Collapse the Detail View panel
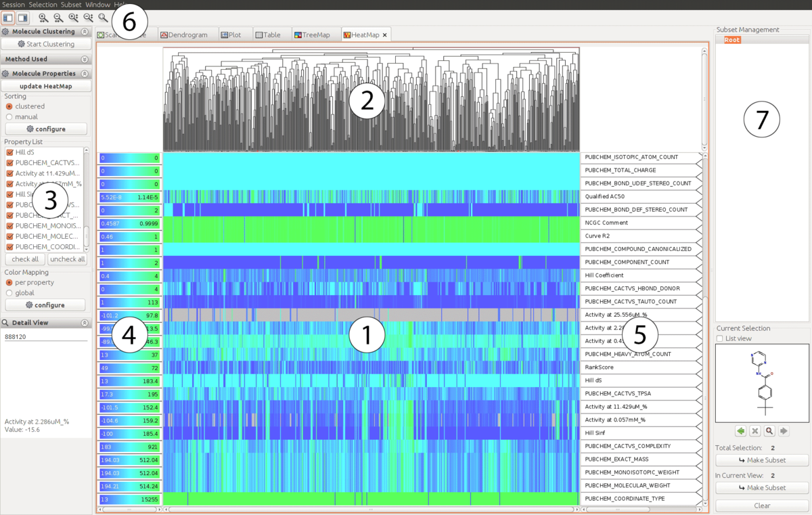Viewport: 812px width, 515px height. tap(85, 323)
